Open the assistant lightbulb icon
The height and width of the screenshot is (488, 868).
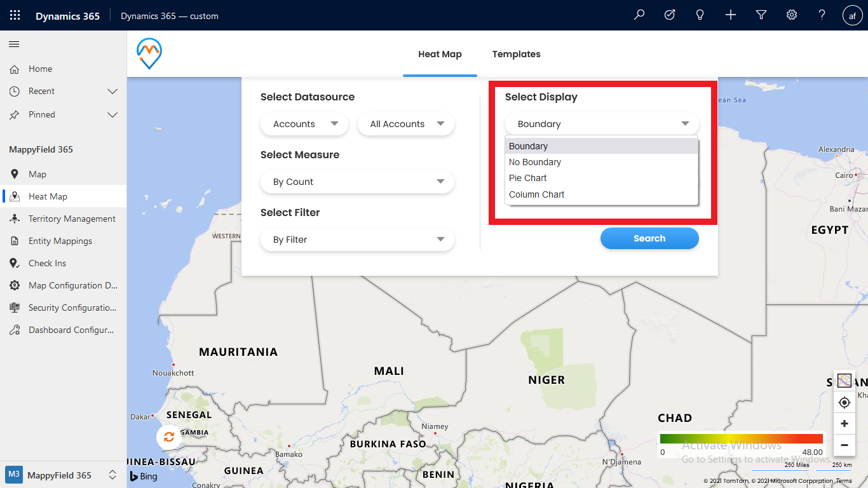click(x=700, y=15)
